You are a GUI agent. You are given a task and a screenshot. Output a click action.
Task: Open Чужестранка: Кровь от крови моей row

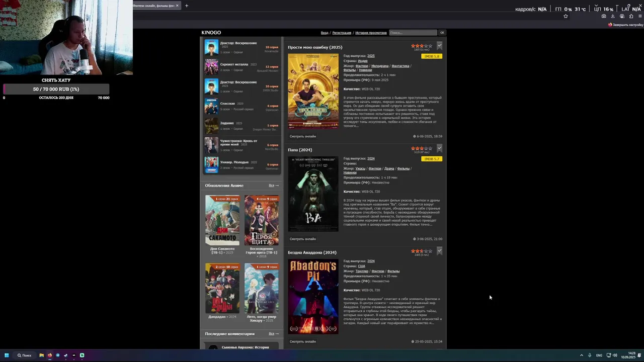(x=242, y=145)
